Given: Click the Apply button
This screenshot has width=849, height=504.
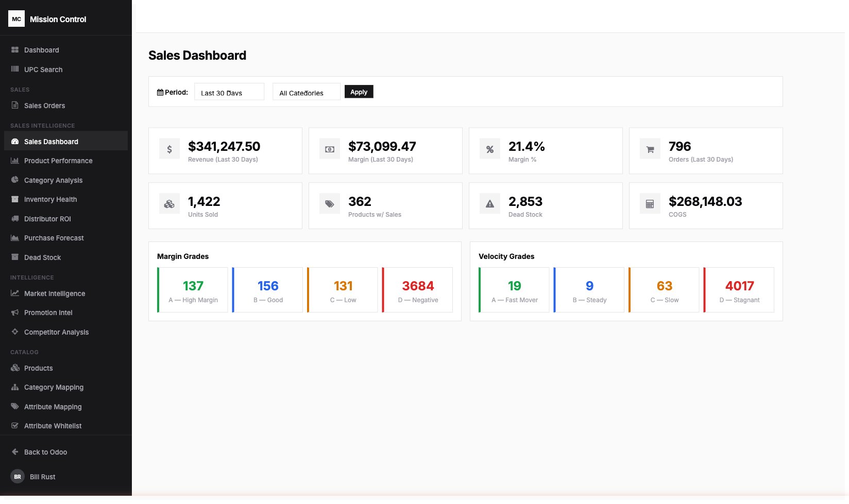Looking at the screenshot, I should coord(359,92).
